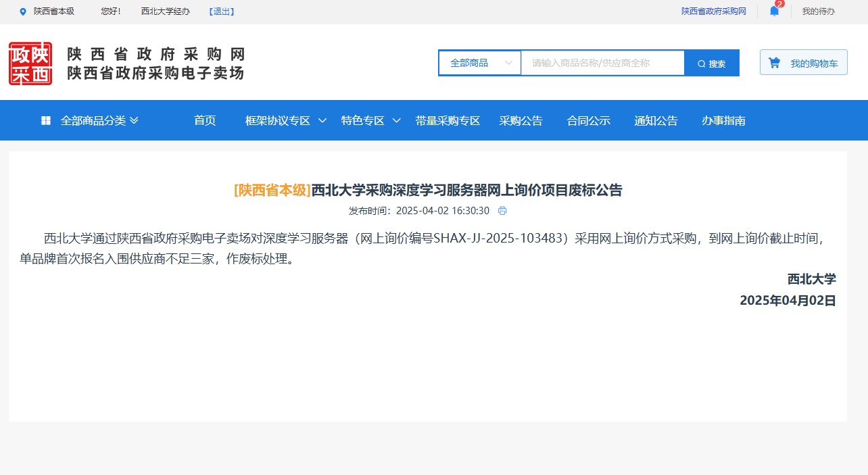Click the magnifier icon in search button

coord(701,64)
